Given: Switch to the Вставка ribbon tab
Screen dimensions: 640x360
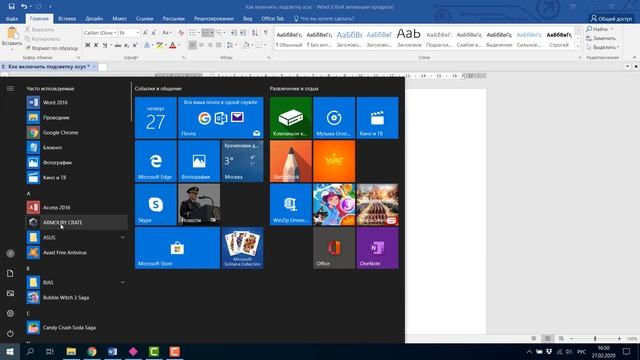Looking at the screenshot, I should tap(67, 18).
